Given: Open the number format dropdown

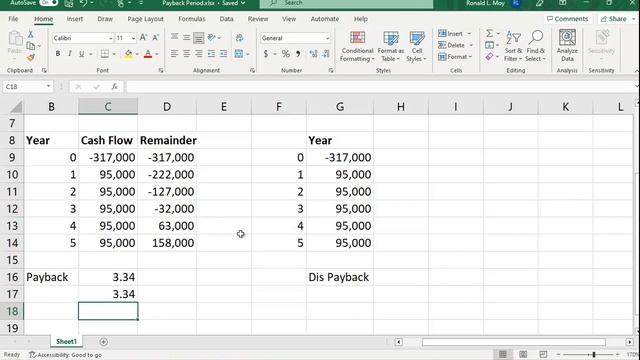Looking at the screenshot, I should 327,38.
